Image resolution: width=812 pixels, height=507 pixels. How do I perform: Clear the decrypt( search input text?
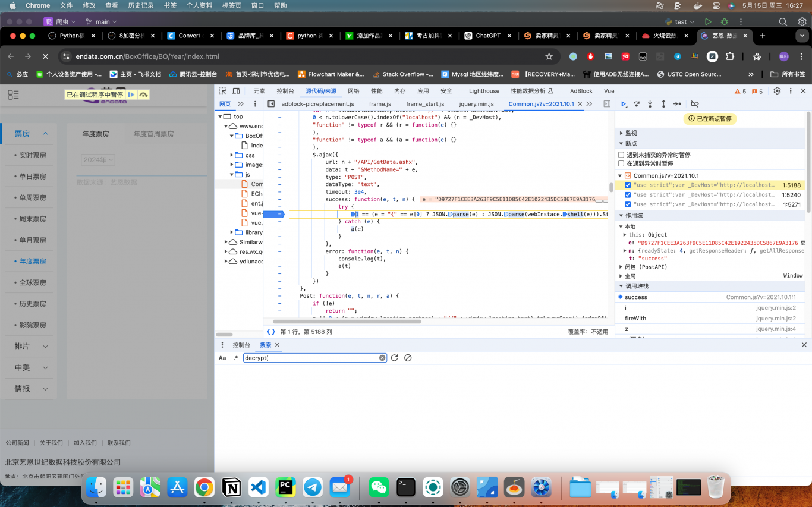coord(382,358)
